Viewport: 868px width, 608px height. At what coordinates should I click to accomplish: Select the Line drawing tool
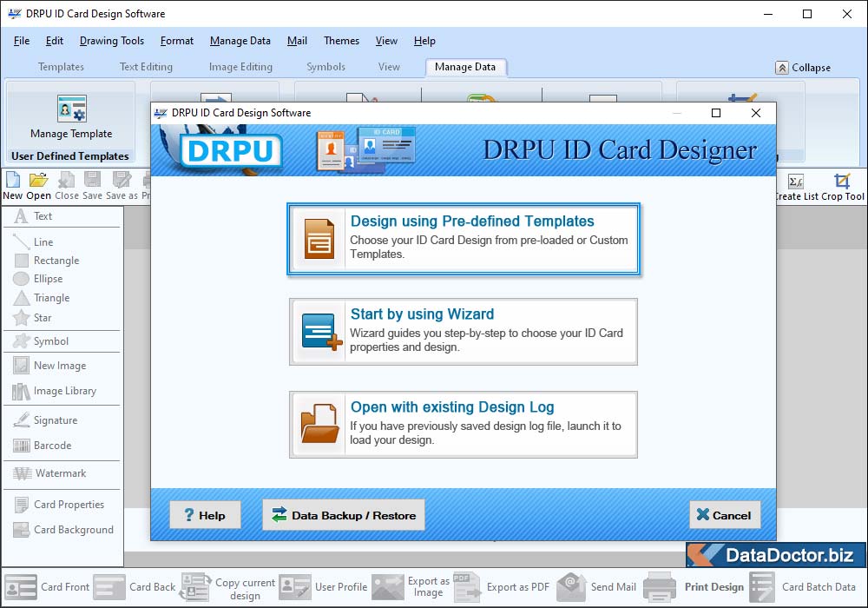pyautogui.click(x=33, y=242)
